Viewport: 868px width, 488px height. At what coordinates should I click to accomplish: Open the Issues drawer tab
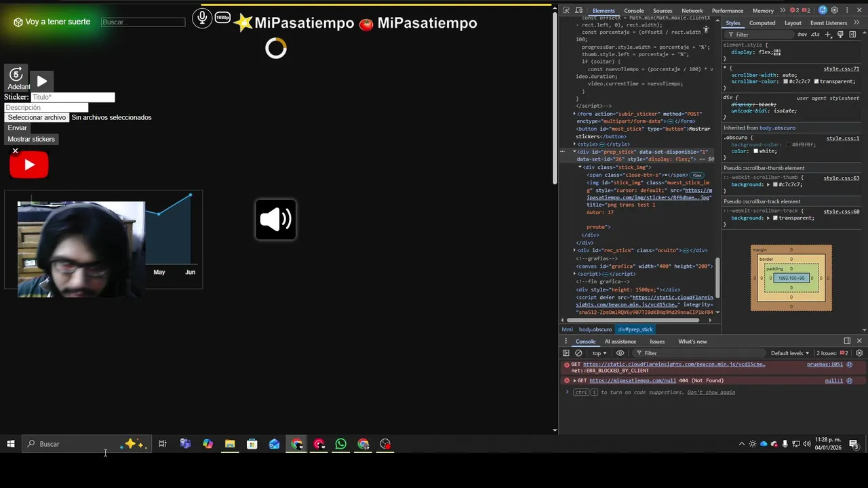click(657, 341)
